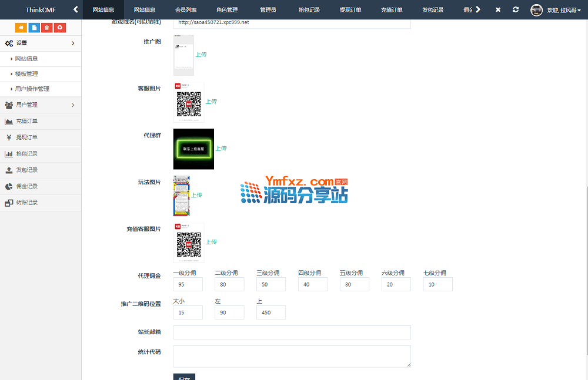
Task: Open 充值订单 in the sidebar
Action: 26,122
